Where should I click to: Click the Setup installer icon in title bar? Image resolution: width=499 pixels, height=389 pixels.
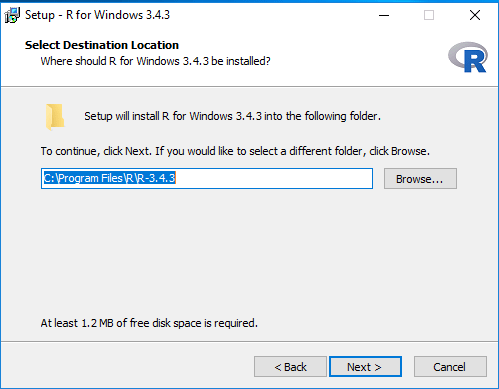12,15
